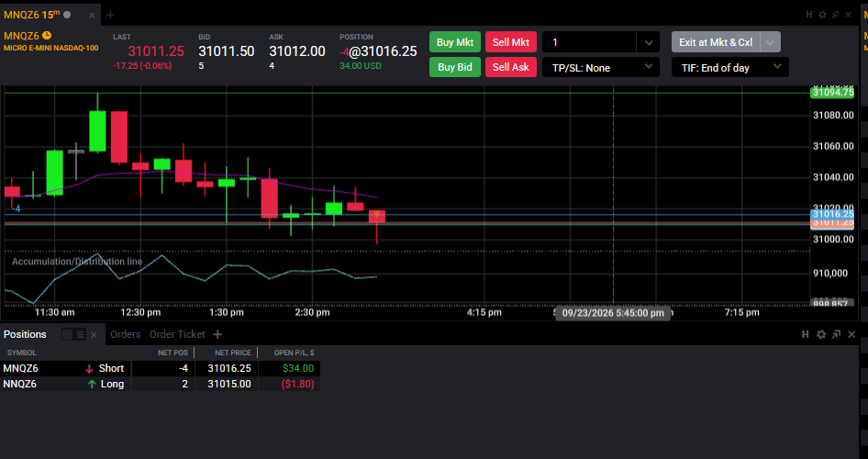The height and width of the screenshot is (459, 868).
Task: Click the Buy Mkt button
Action: tap(455, 42)
